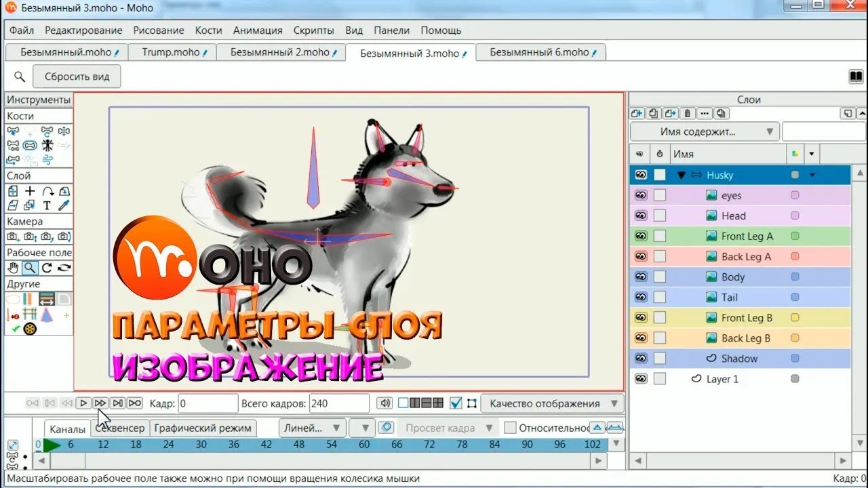Screen dimensions: 868x488
Task: Open the Линей... interpolation dropdown
Action: point(312,428)
